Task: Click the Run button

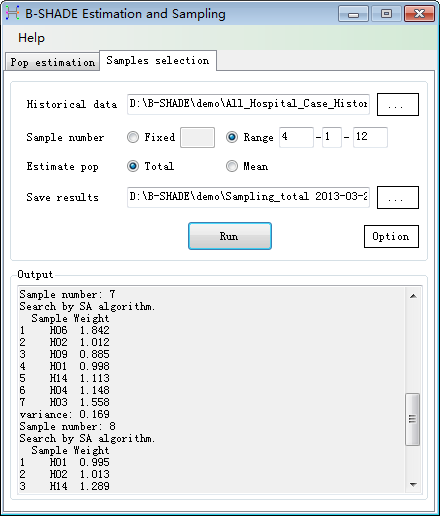Action: 230,236
